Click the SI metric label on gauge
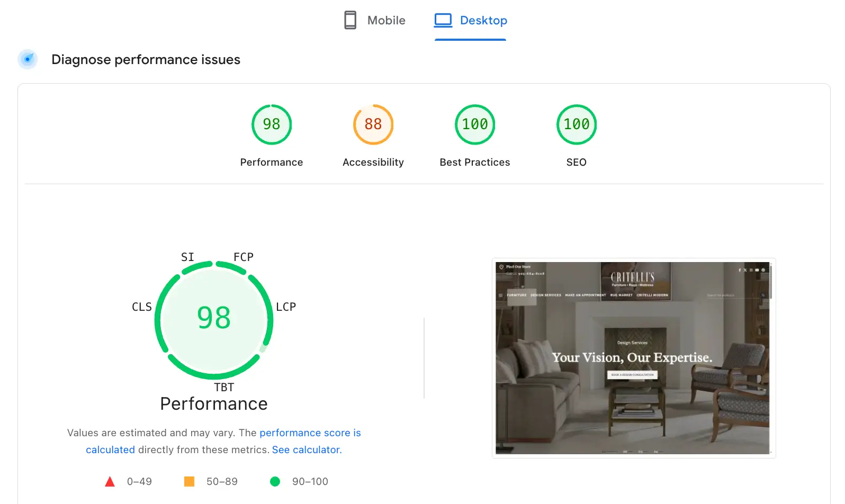Image resolution: width=845 pixels, height=504 pixels. point(187,257)
